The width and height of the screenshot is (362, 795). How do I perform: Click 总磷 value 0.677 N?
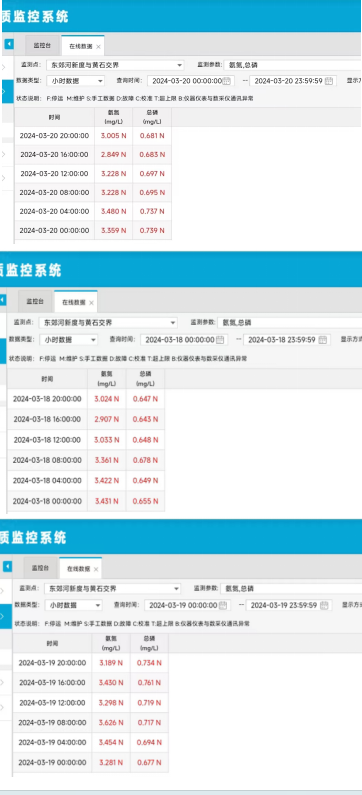(x=149, y=763)
